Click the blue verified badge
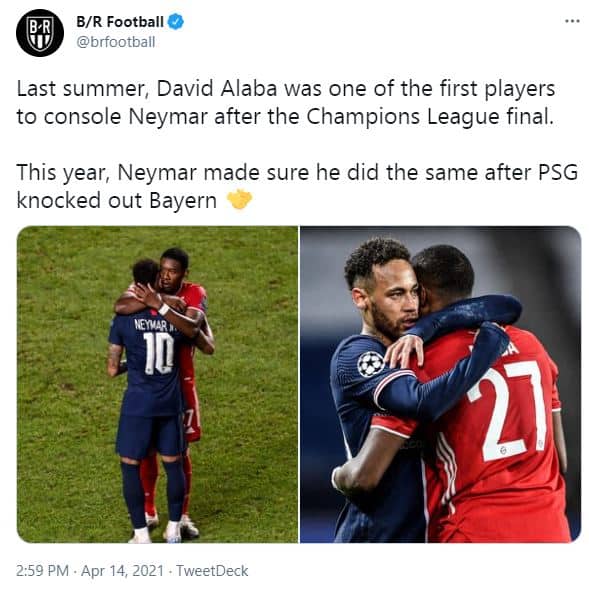 pos(176,22)
